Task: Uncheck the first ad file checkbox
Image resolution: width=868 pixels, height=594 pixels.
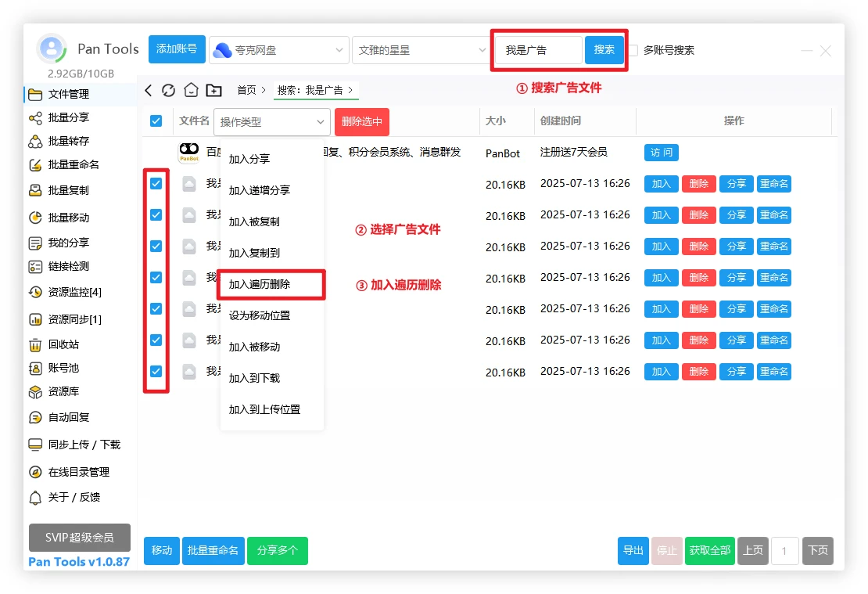Action: (156, 183)
